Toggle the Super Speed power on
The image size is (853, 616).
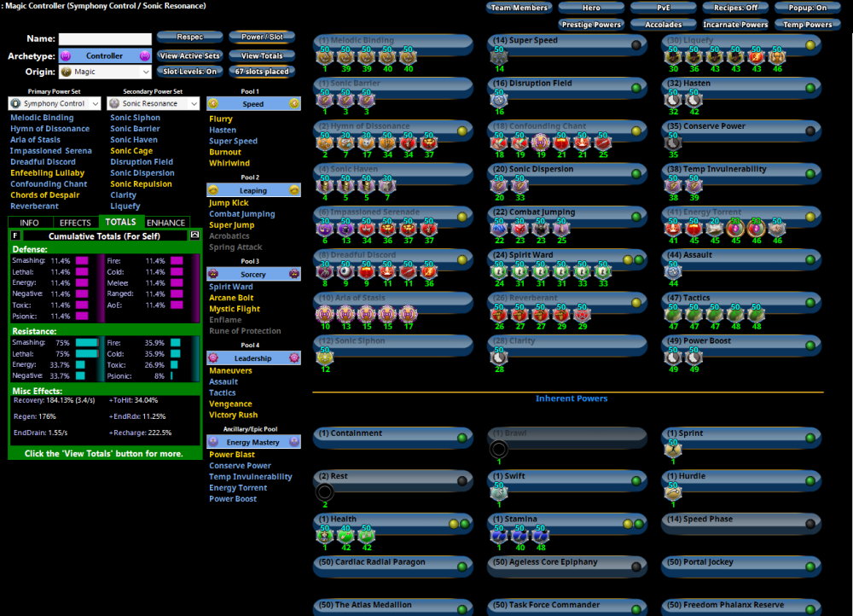[x=636, y=45]
